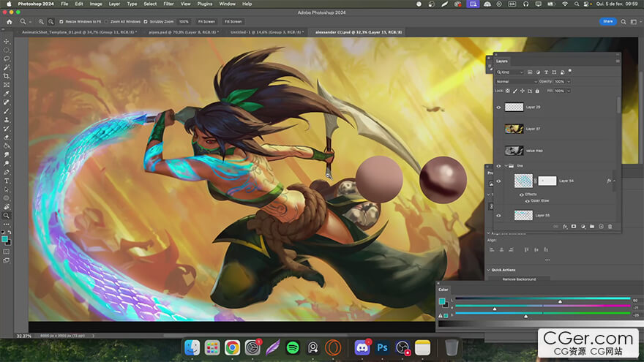Enable the Zoom All Windows checkbox
Image resolution: width=644 pixels, height=362 pixels.
click(107, 22)
